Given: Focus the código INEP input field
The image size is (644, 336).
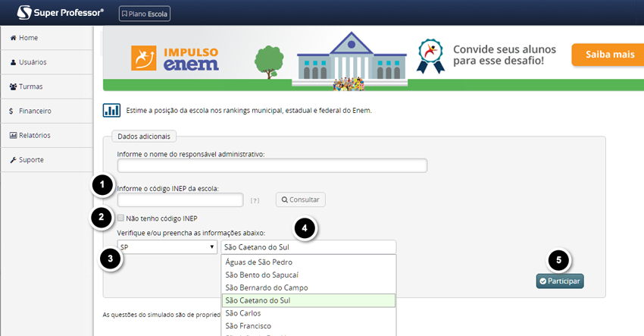Looking at the screenshot, I should [x=180, y=200].
